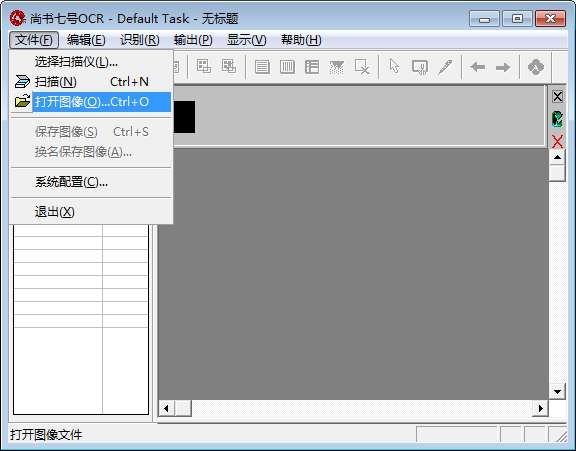The height and width of the screenshot is (451, 576).
Task: Click the right arrow next toolbar icon
Action: pos(503,67)
